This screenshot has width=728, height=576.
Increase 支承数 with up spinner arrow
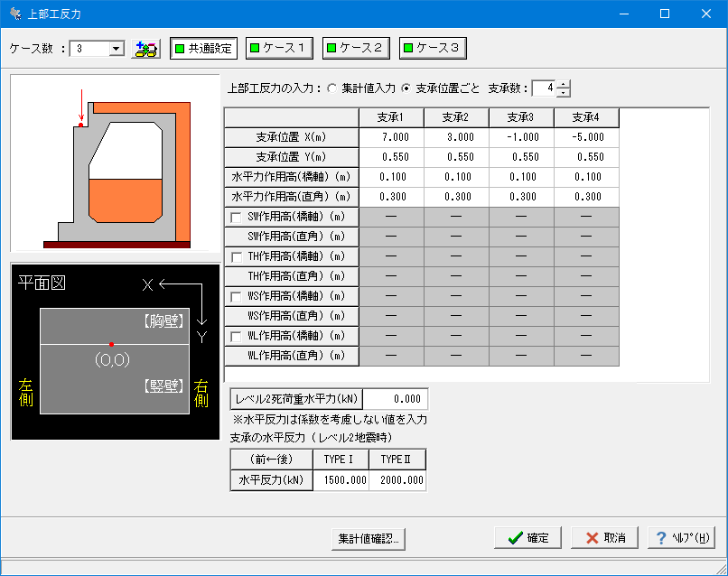[564, 84]
